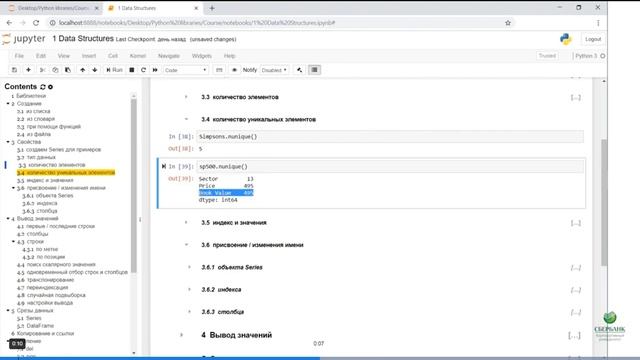
Task: Interrupt the kernel stop icon
Action: click(131, 70)
